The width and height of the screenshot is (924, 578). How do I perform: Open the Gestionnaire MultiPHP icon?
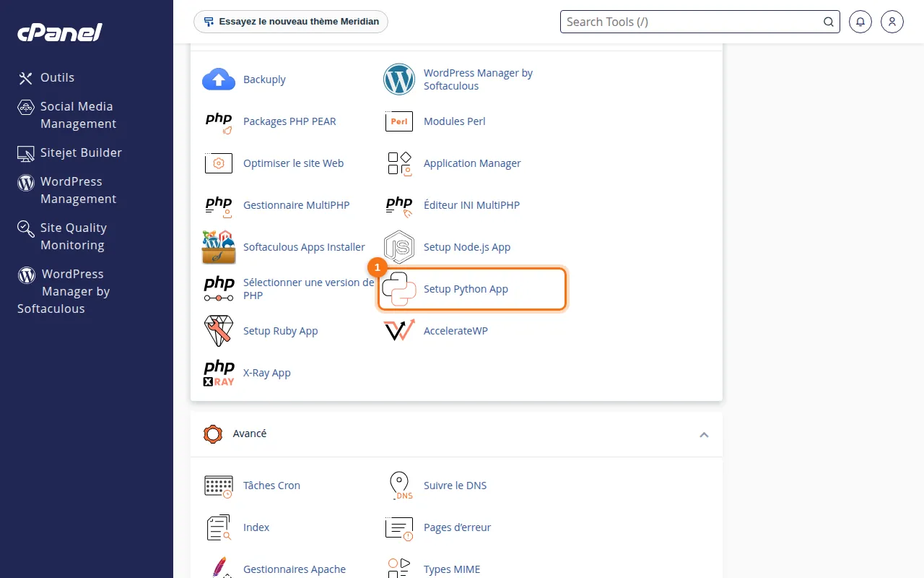coord(219,205)
